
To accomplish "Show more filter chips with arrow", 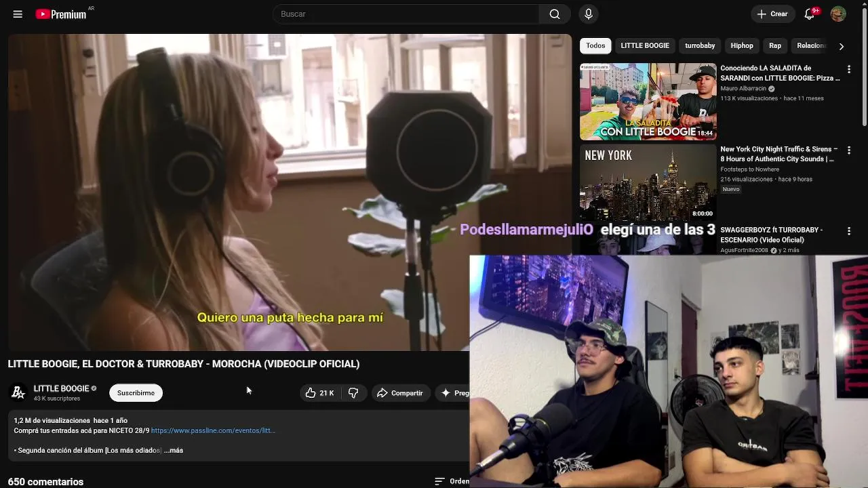I will click(842, 46).
